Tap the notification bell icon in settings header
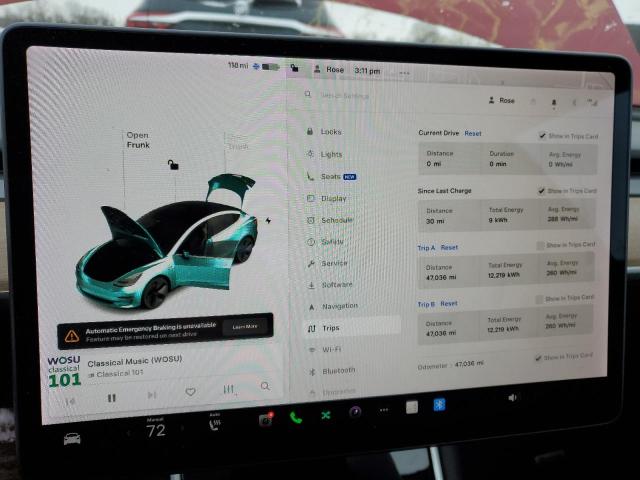This screenshot has height=480, width=640. click(553, 102)
